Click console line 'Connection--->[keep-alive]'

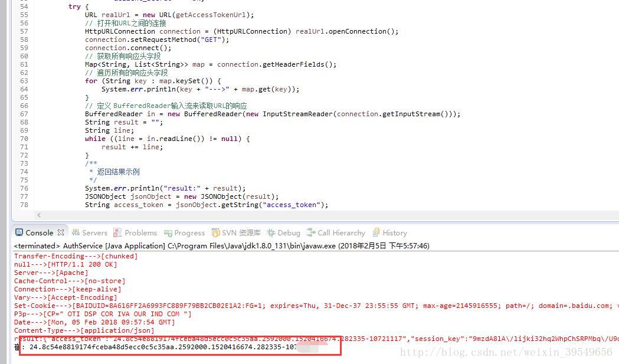point(67,290)
